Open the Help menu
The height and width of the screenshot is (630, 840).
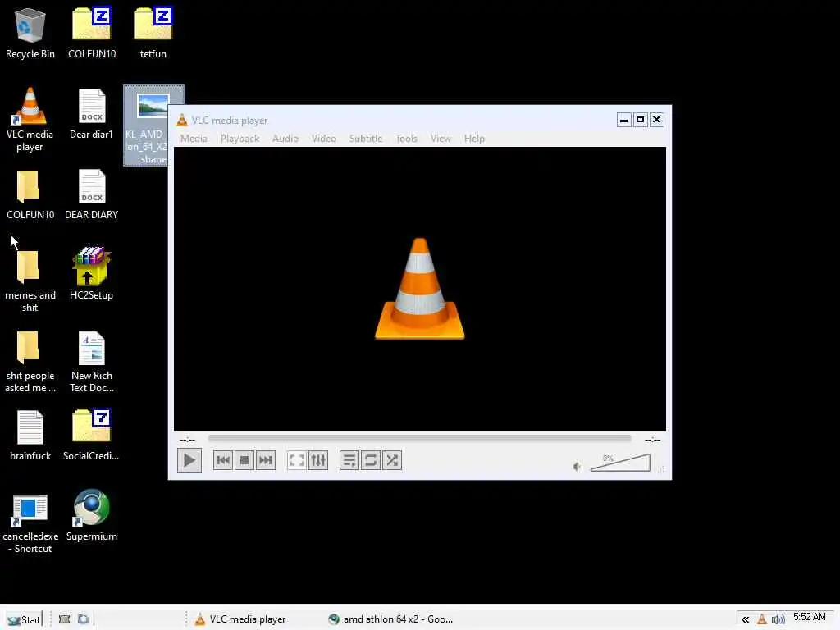point(474,138)
